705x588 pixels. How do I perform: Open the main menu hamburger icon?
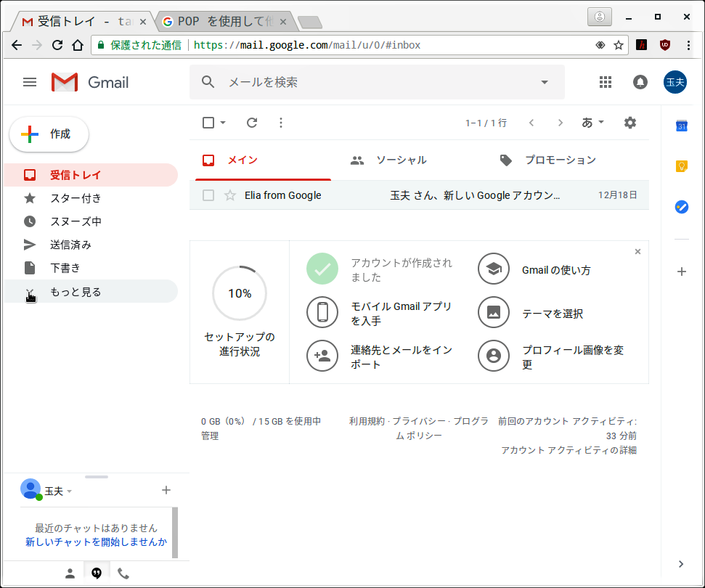coord(30,82)
